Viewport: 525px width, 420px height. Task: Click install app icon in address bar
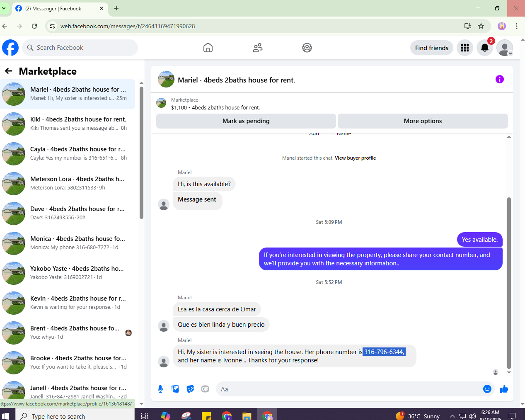468,26
